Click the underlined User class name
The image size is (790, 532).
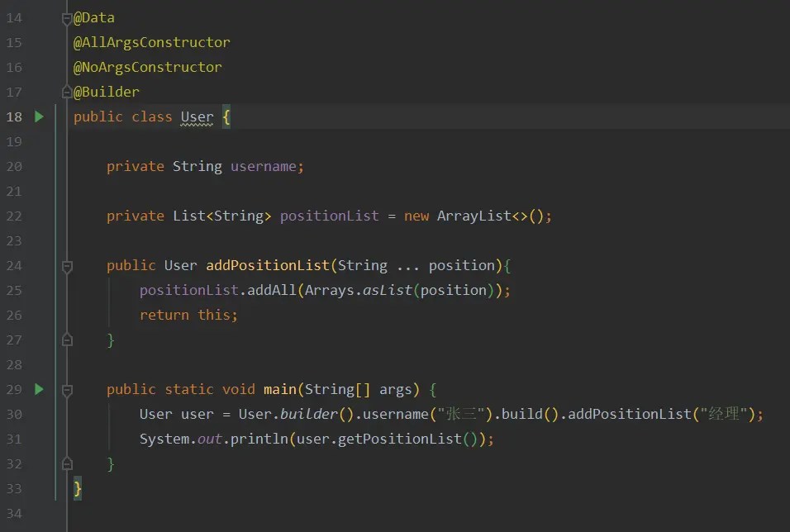click(x=196, y=116)
